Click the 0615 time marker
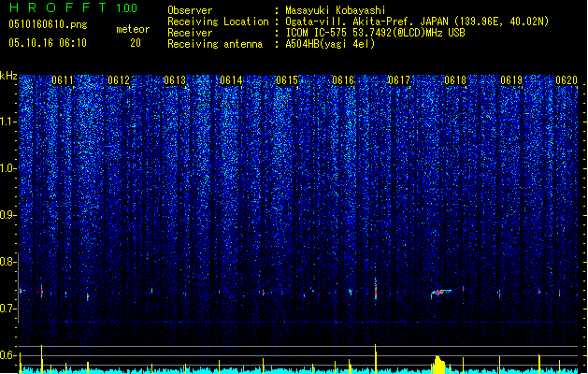Screen dimensions: 588x374 coord(287,80)
